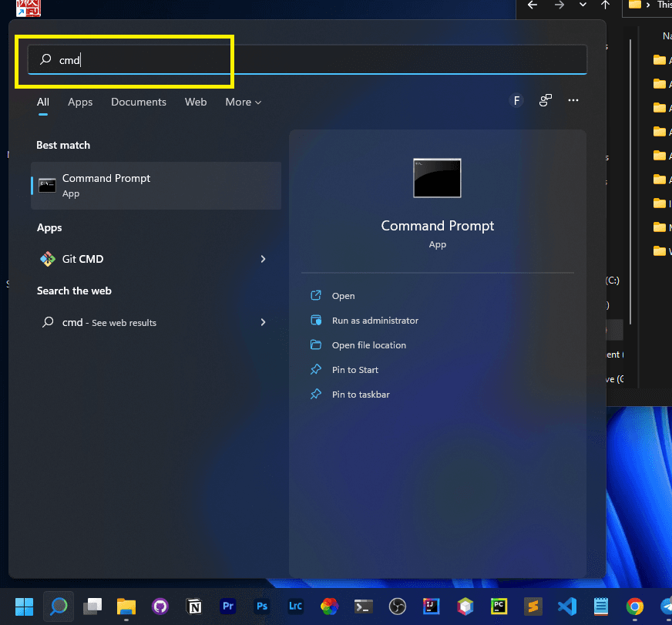Viewport: 672px width, 625px height.
Task: Click the search box containing cmd
Action: tap(307, 59)
